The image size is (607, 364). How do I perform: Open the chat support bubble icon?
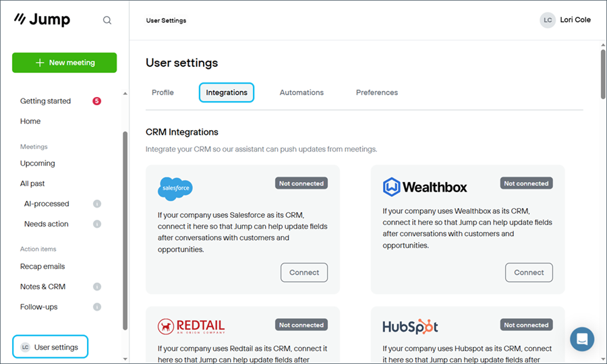582,339
